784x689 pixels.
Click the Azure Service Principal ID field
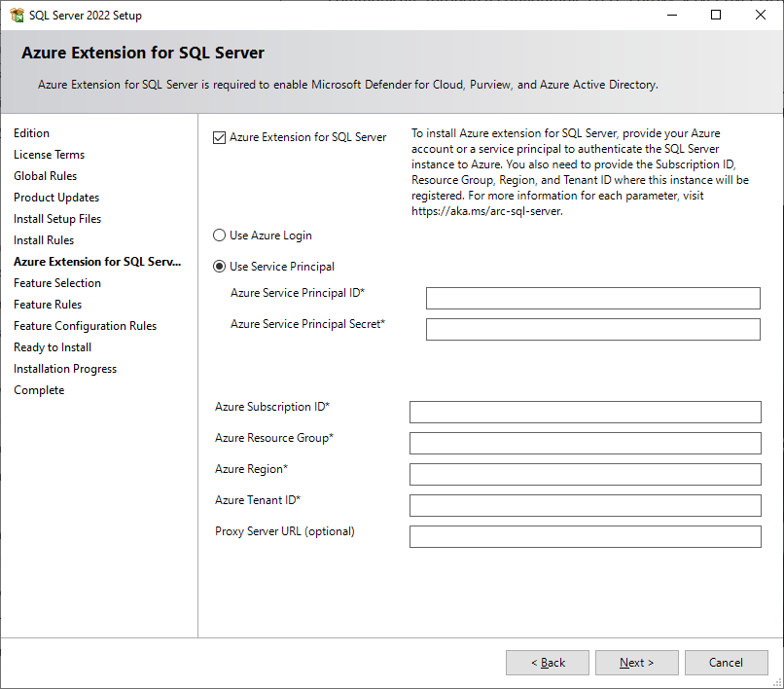[x=592, y=298]
